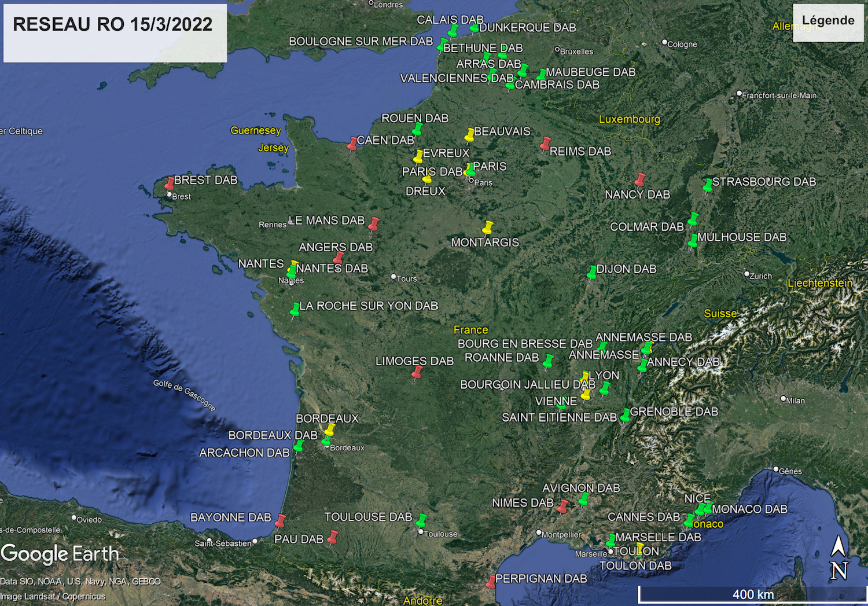The width and height of the screenshot is (868, 606).
Task: Select the green Strasbourg DAB pushpin
Action: pos(707,185)
